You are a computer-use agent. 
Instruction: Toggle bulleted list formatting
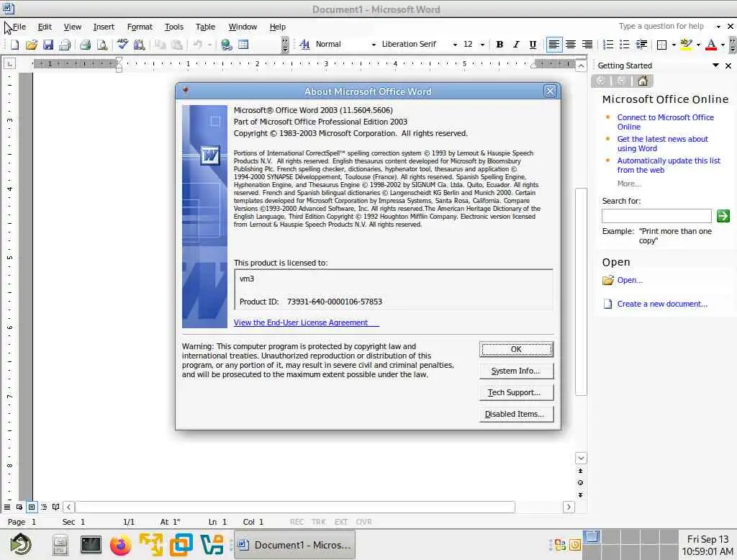coord(624,44)
